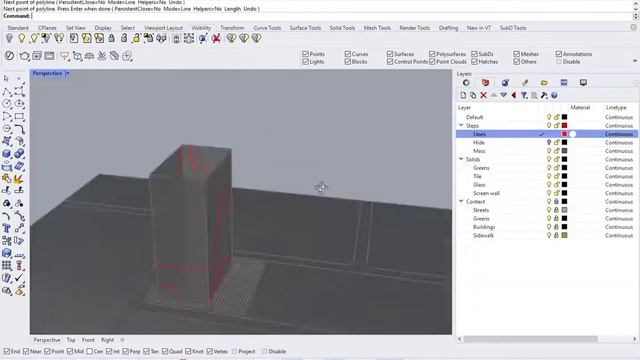
Task: Open Linetype dropdown for Default layer
Action: coord(619,117)
